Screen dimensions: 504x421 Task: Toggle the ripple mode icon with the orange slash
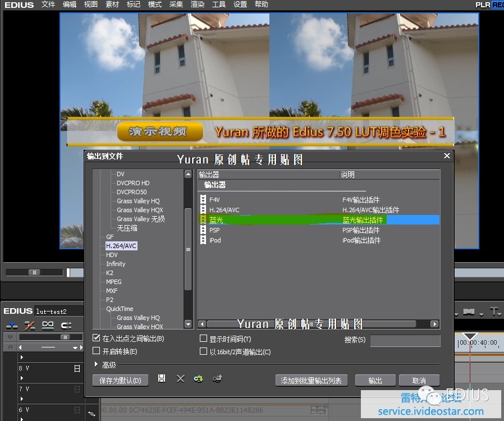pos(30,326)
